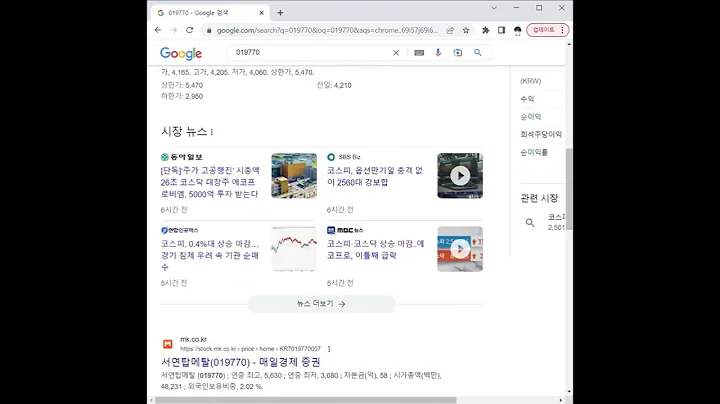Click the scroll right arrow at bottom
The image size is (720, 404).
[x=561, y=400]
